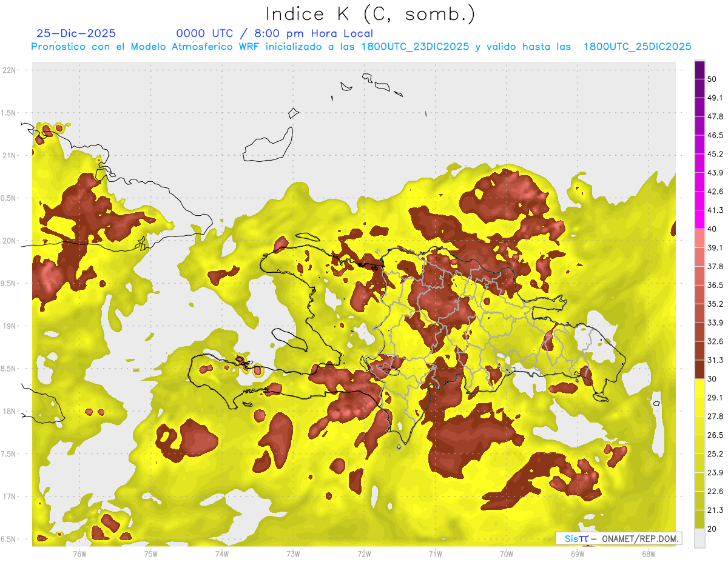Click the colorbar value 49.1

pyautogui.click(x=715, y=98)
